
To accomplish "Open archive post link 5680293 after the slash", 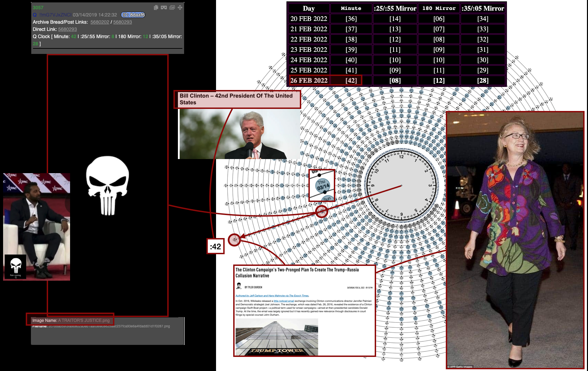I will coord(123,22).
